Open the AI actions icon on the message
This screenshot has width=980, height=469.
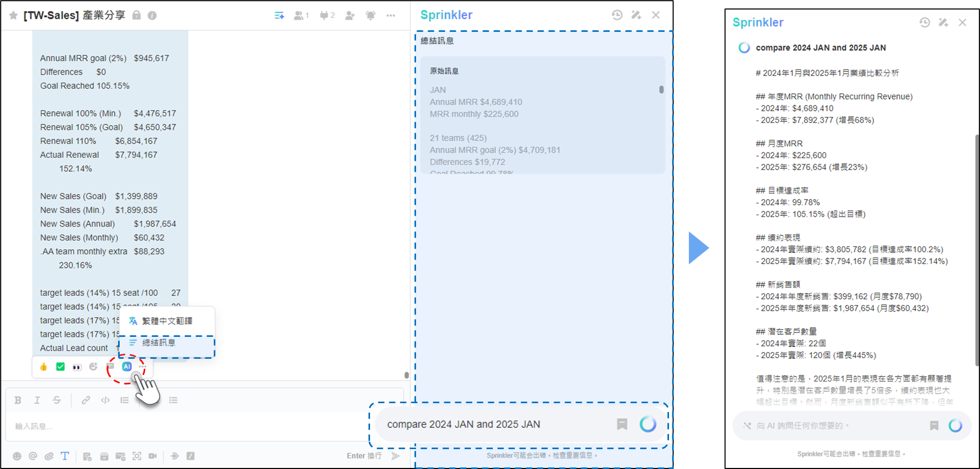pyautogui.click(x=127, y=367)
